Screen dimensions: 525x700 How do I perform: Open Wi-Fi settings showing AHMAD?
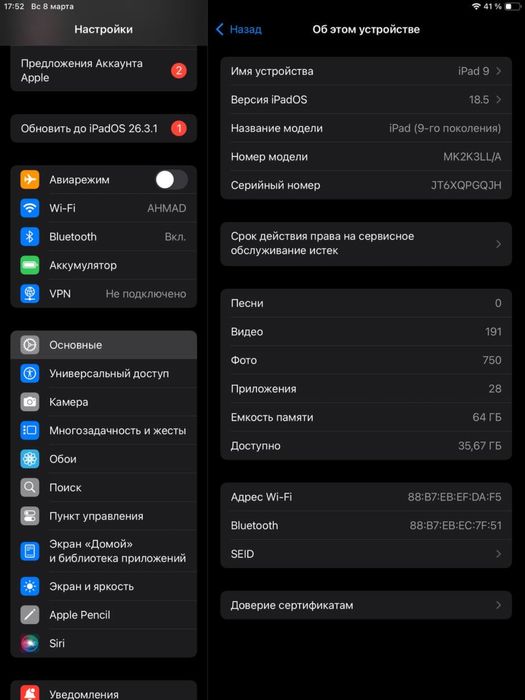pyautogui.click(x=104, y=208)
